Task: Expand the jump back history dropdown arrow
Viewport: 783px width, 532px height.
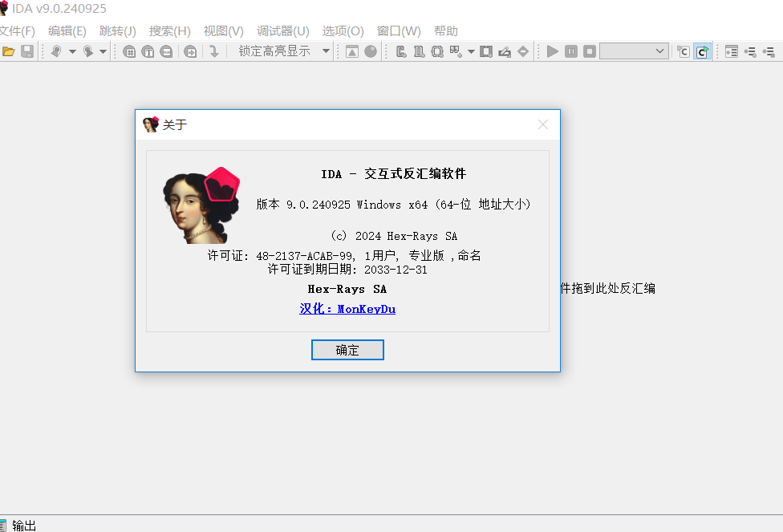Action: [x=72, y=51]
